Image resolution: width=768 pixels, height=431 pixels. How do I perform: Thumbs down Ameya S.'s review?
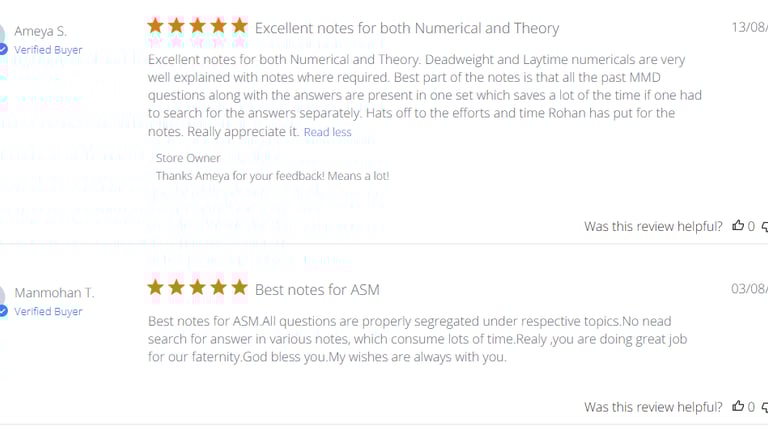(x=765, y=227)
